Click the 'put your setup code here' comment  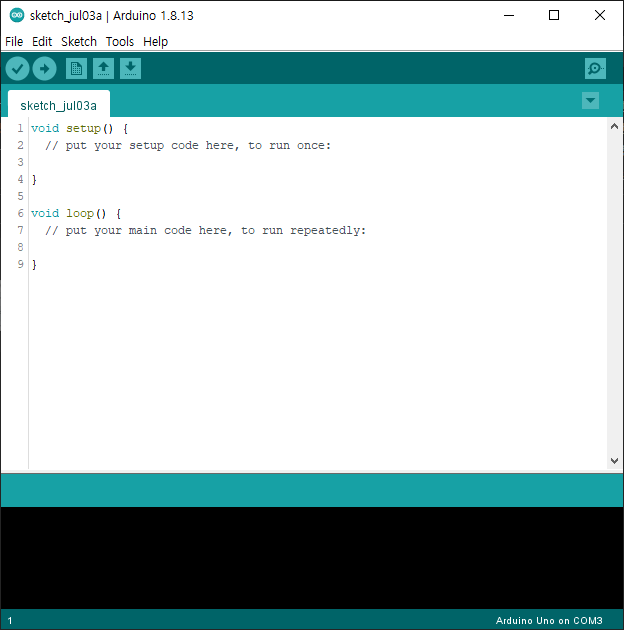coord(188,145)
